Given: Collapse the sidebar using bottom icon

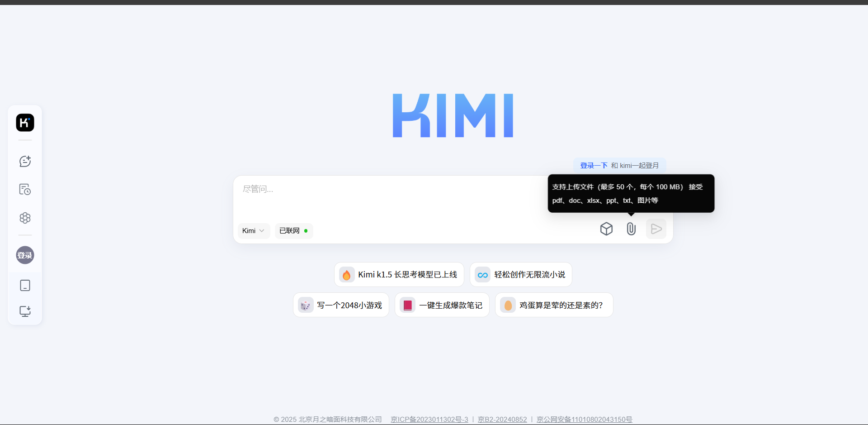Looking at the screenshot, I should (x=25, y=285).
